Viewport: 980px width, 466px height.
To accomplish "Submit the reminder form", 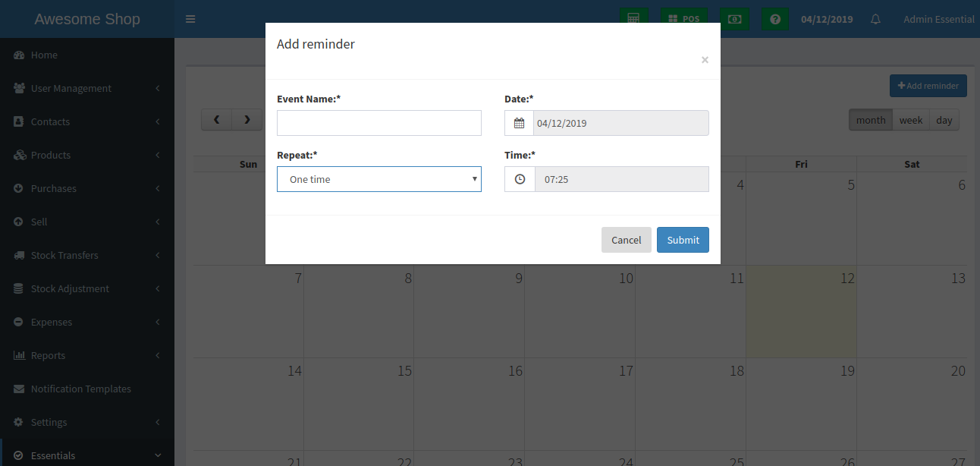I will click(683, 240).
